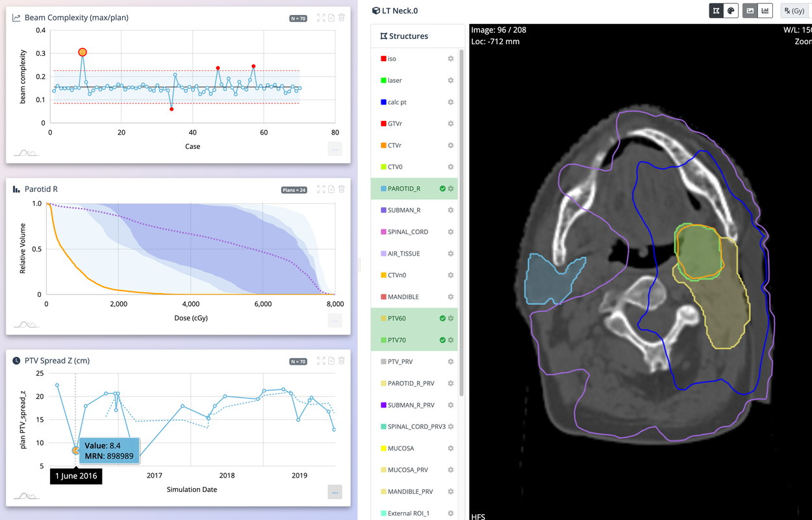Image resolution: width=812 pixels, height=520 pixels.
Task: Toggle the chart display button in viewer toolbar
Action: [x=765, y=10]
